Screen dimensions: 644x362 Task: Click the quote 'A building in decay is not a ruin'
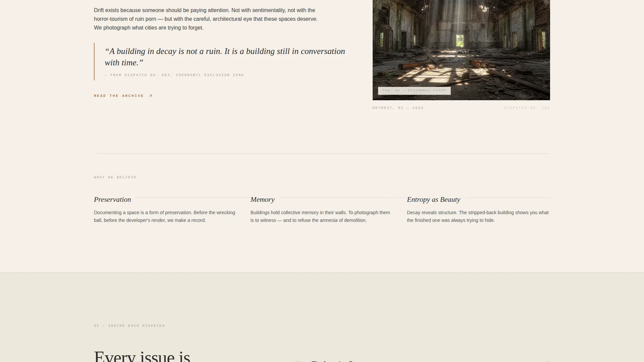pos(225,57)
